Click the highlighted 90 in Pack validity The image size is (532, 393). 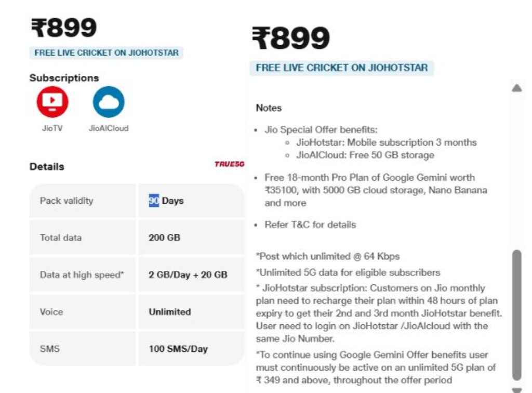tap(154, 201)
